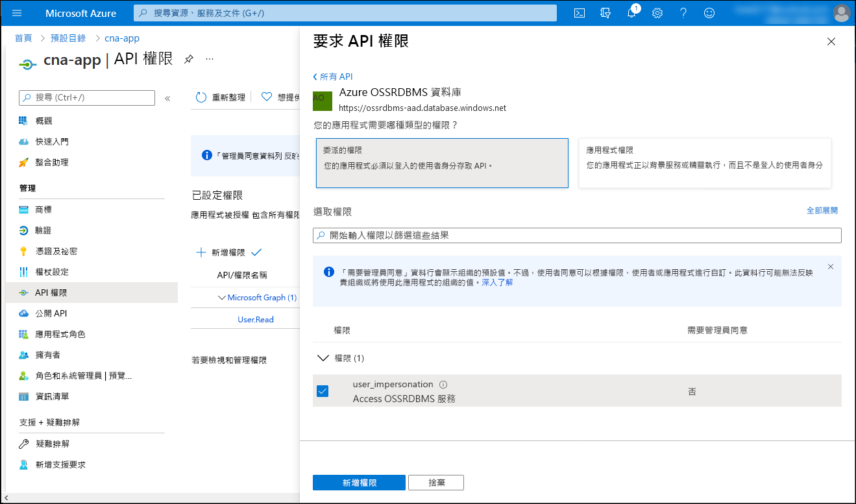This screenshot has width=856, height=504.
Task: Open 快速入門 in the side menu
Action: tap(52, 141)
